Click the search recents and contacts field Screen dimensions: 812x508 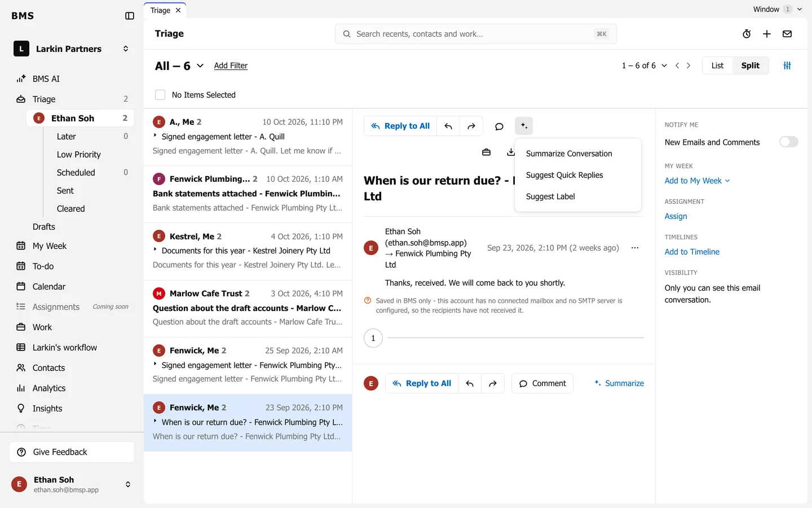click(x=475, y=34)
